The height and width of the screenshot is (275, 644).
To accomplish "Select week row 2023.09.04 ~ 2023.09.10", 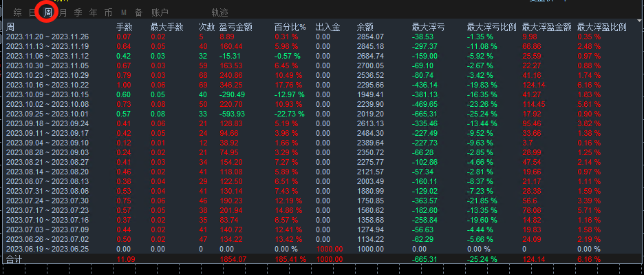I will click(322, 143).
